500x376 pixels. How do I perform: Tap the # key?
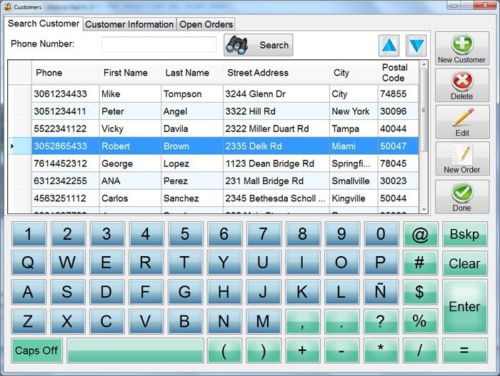tap(420, 263)
